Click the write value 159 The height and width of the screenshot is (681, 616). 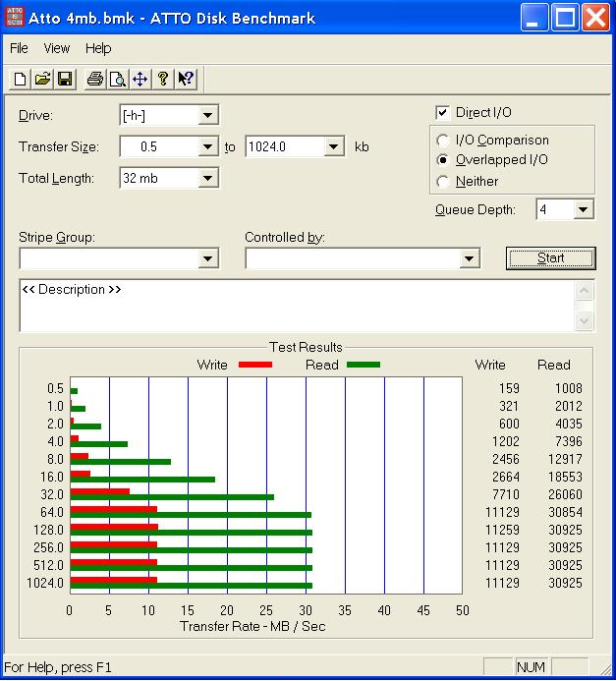(509, 388)
